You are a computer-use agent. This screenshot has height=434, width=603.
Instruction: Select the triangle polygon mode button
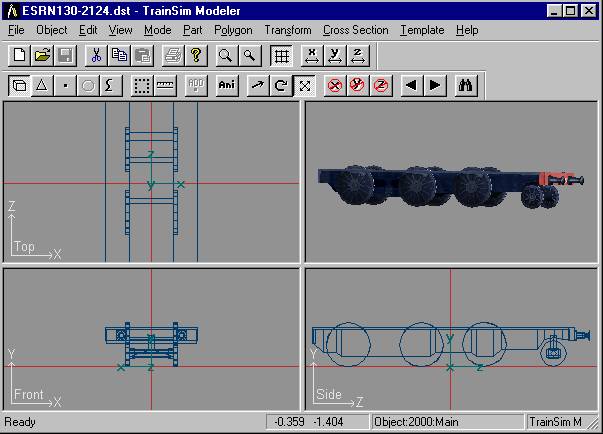tap(42, 85)
